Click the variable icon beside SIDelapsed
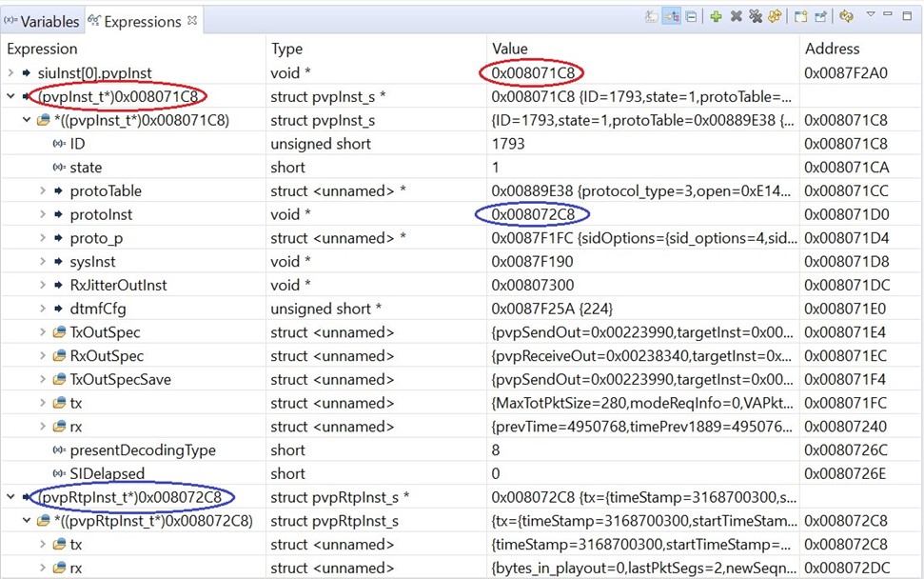This screenshot has width=924, height=579. tap(59, 473)
